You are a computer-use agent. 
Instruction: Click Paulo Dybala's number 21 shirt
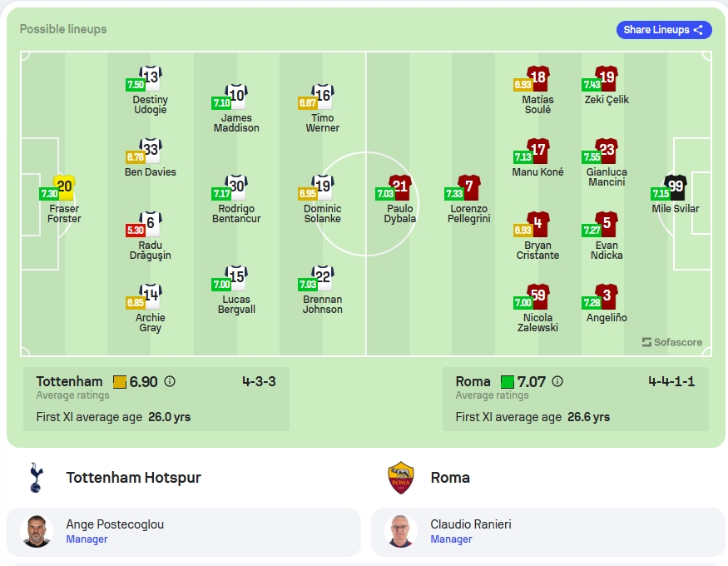399,187
